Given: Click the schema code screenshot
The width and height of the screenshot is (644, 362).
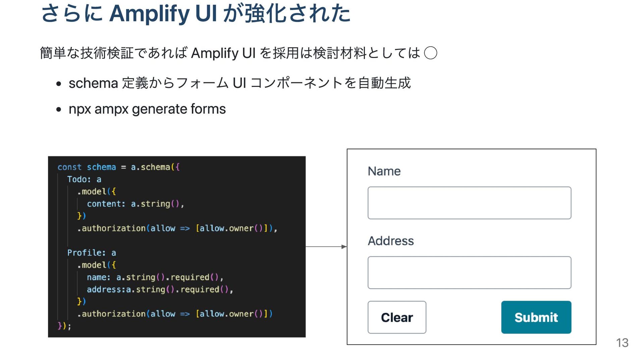Looking at the screenshot, I should click(x=177, y=247).
